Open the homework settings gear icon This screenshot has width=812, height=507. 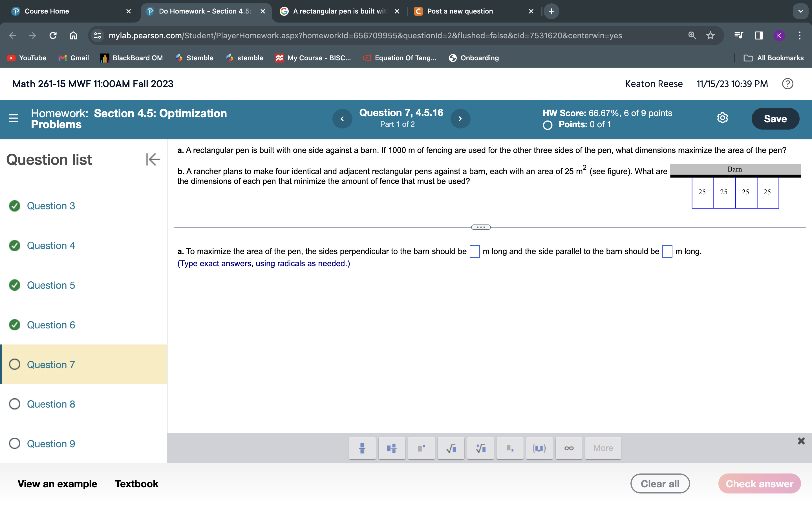pos(722,118)
